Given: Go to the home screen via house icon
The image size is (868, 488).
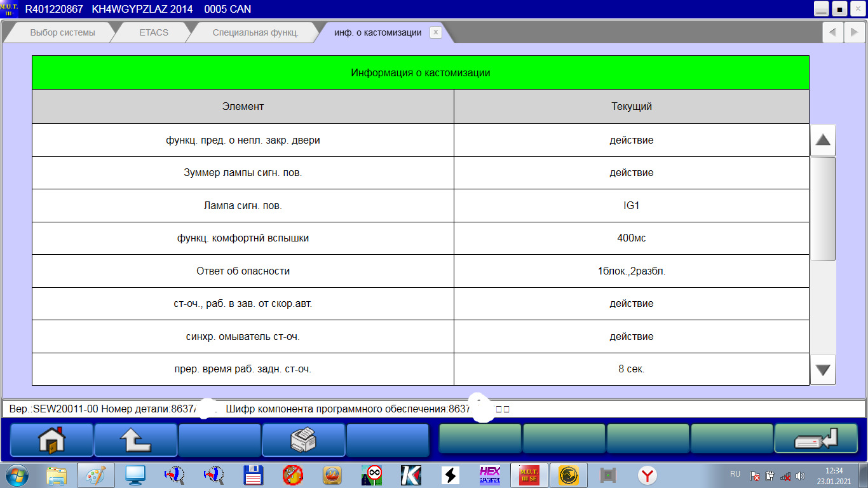Looking at the screenshot, I should (51, 440).
